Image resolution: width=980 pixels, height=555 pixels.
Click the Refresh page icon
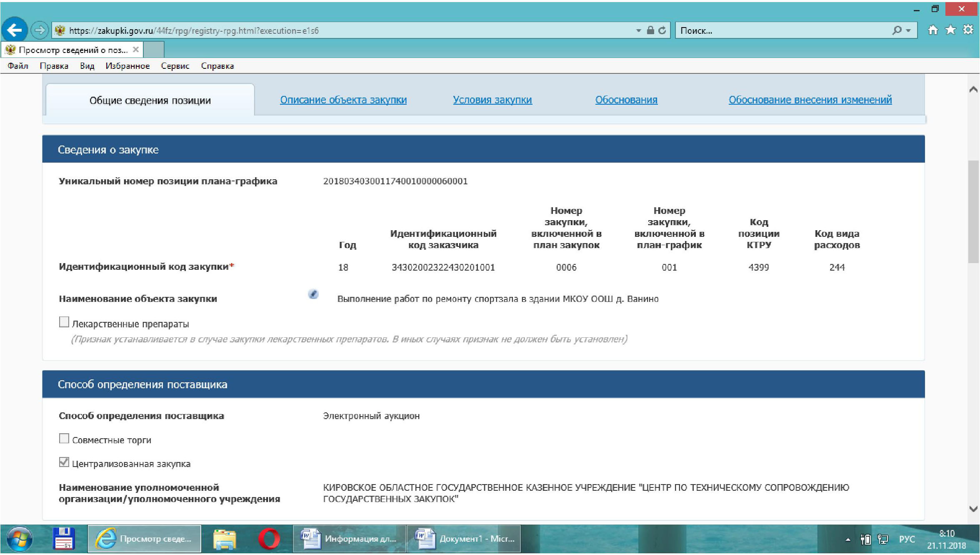(662, 30)
